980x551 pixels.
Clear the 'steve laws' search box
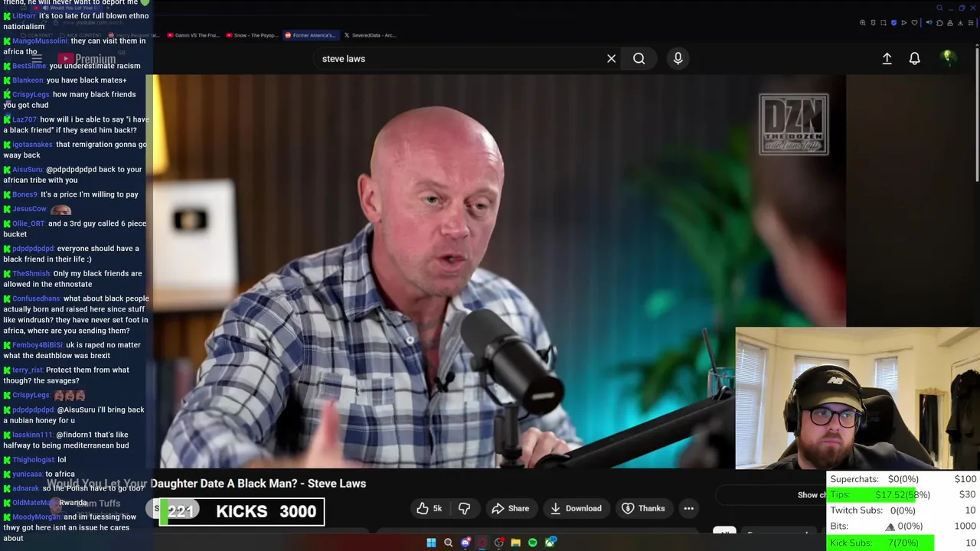click(x=611, y=59)
